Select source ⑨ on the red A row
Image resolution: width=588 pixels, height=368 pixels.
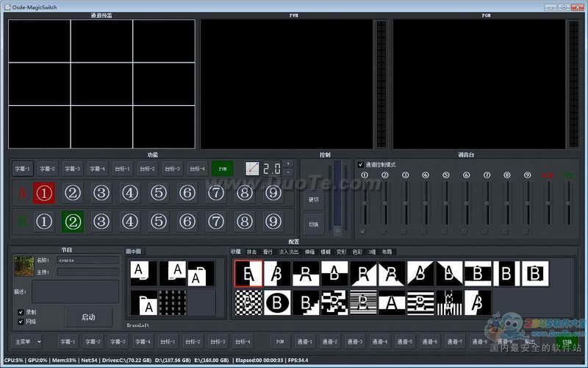(x=273, y=193)
